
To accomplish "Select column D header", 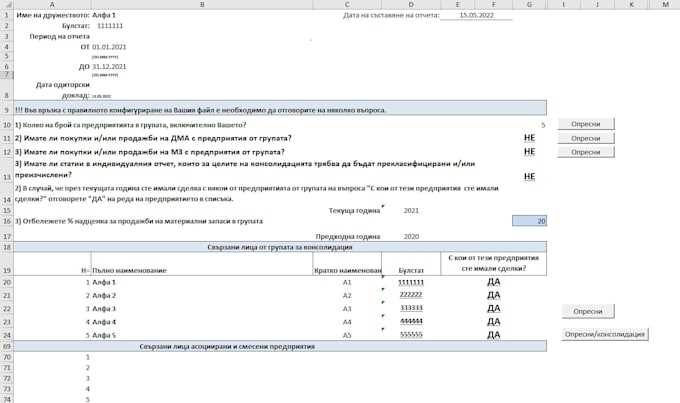I will point(411,4).
